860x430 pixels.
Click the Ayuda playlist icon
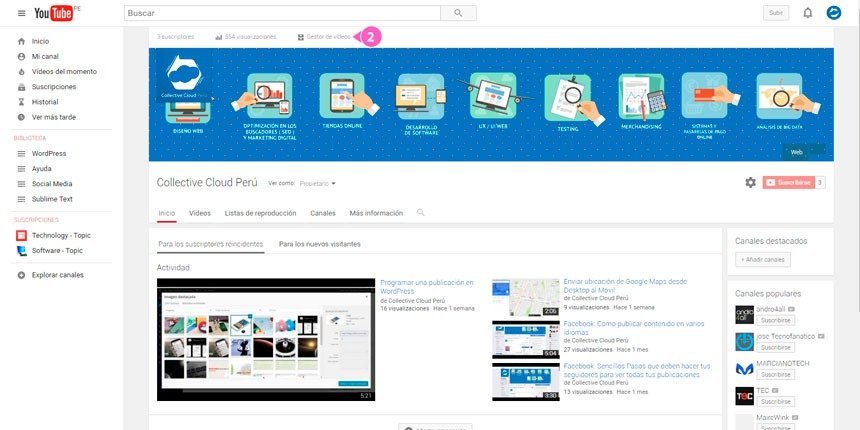[x=21, y=169]
